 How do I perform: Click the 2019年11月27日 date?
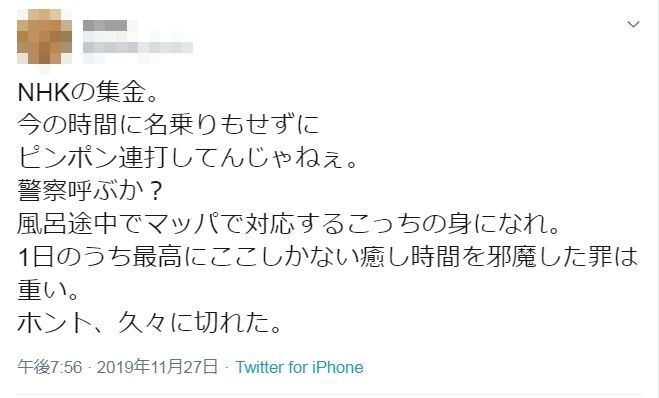pyautogui.click(x=157, y=367)
